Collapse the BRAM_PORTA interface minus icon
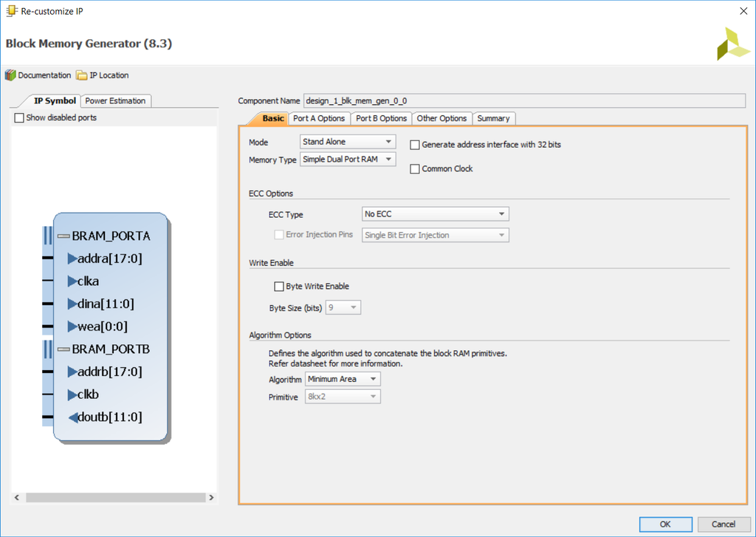Viewport: 756px width, 537px height. [x=63, y=236]
